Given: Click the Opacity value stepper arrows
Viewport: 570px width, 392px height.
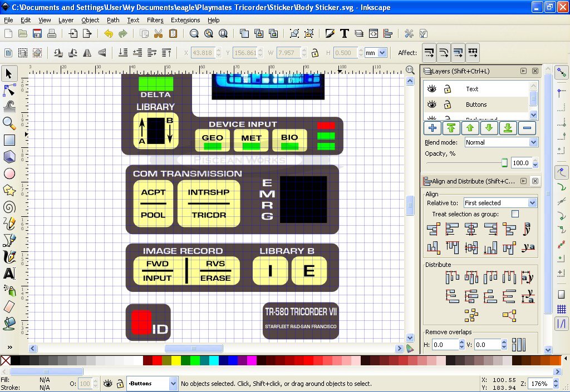Looking at the screenshot, I should point(535,163).
